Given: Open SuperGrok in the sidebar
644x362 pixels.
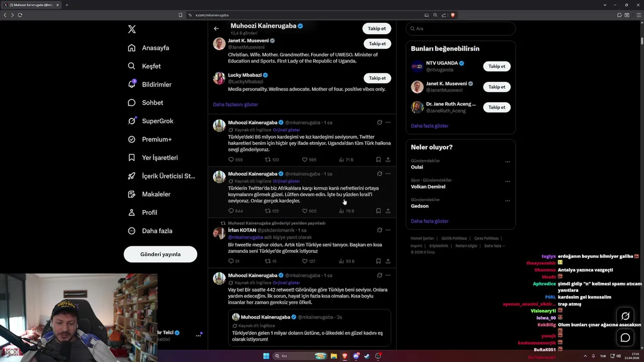Looking at the screenshot, I should (150, 121).
